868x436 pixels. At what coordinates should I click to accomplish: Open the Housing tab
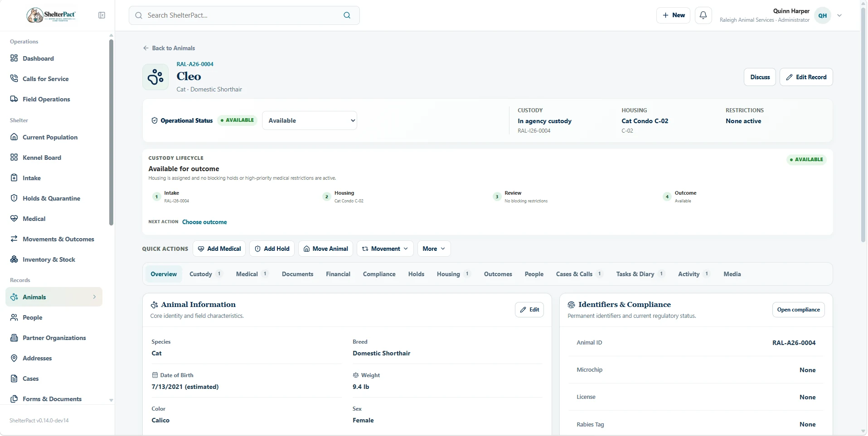pyautogui.click(x=454, y=274)
